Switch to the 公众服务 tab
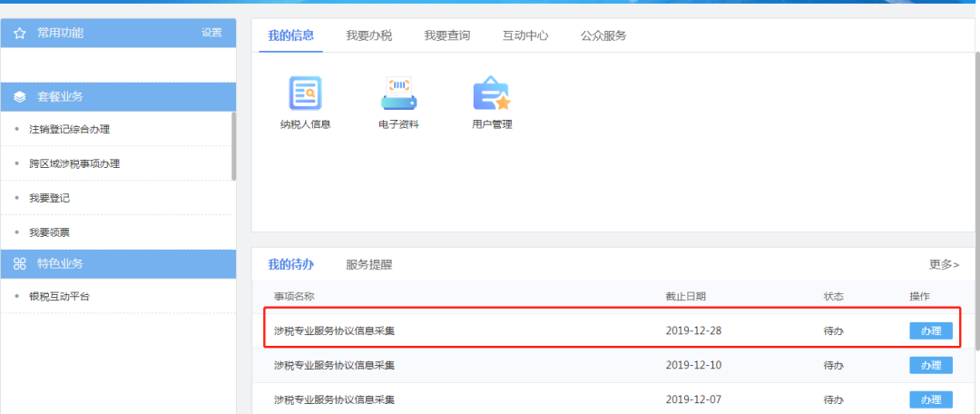Screen dimensions: 980x414 click(x=603, y=35)
